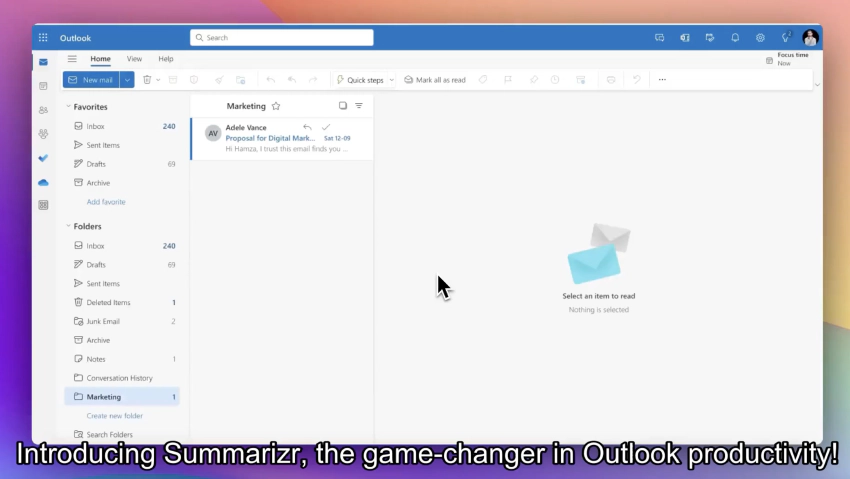Open the app launcher grid icon
The image size is (850, 479).
click(x=43, y=38)
